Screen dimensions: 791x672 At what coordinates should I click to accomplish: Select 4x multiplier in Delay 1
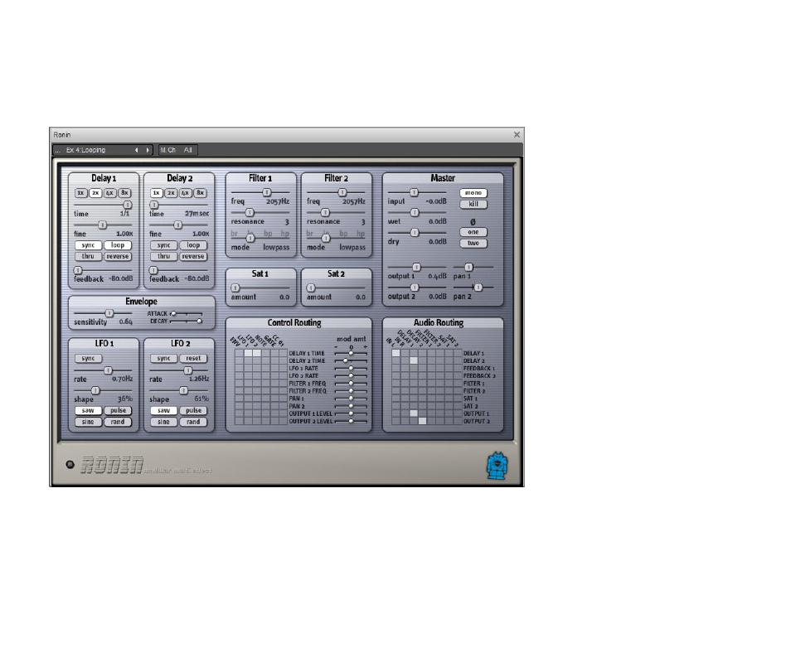click(x=109, y=192)
